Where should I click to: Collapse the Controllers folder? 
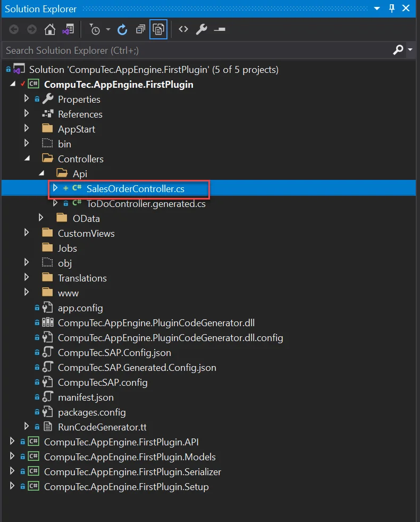(27, 159)
